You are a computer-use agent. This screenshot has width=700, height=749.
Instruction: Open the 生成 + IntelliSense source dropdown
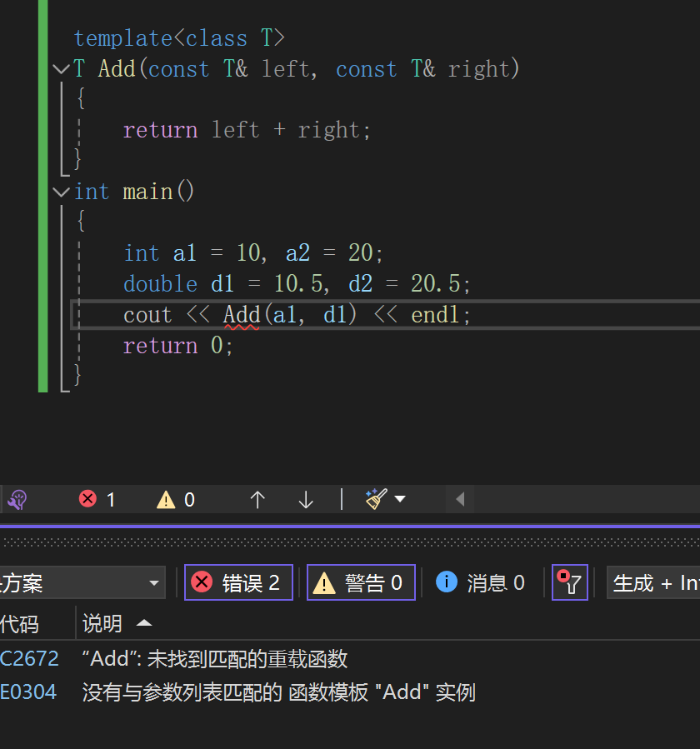pyautogui.click(x=653, y=582)
